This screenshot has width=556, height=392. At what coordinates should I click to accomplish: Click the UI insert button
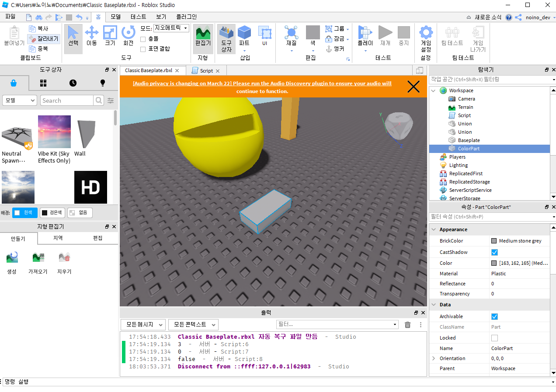coord(264,36)
